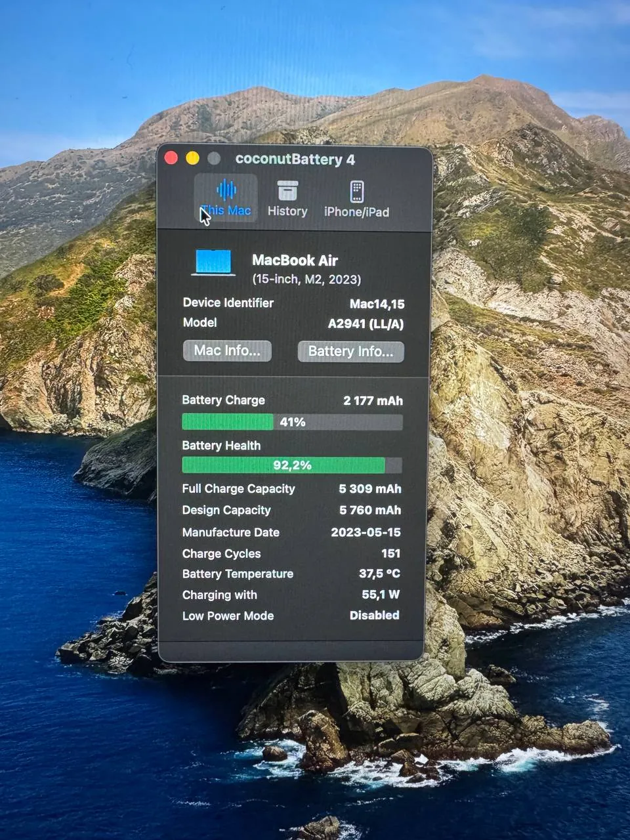
Task: Minimize the window with the yellow button
Action: pos(192,158)
